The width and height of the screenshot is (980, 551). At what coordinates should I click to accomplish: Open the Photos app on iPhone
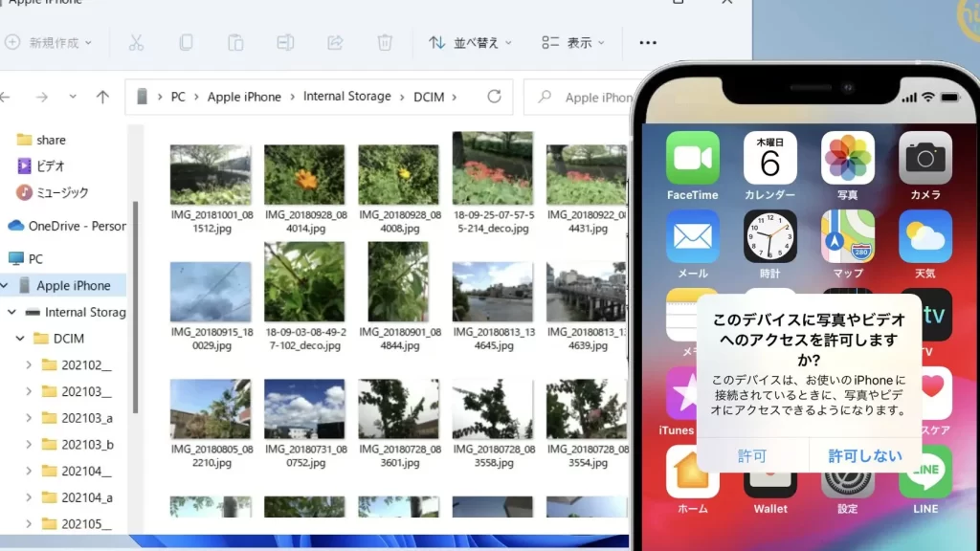[848, 158]
